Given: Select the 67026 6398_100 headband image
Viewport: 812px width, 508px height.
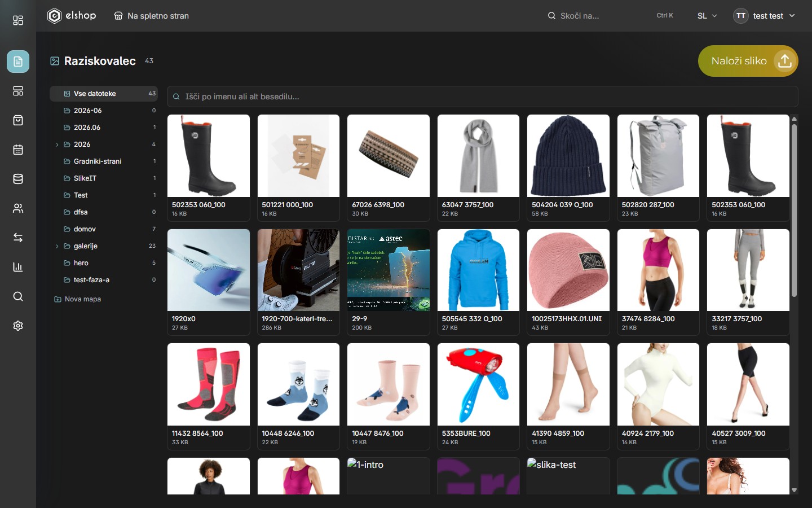Looking at the screenshot, I should coord(389,156).
